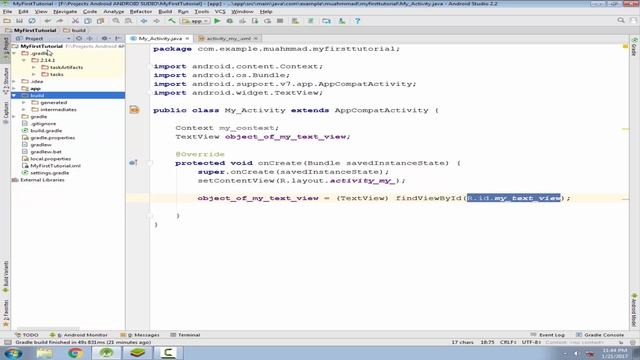Click the Paste toolbar icon
The image size is (640, 360).
click(x=100, y=21)
